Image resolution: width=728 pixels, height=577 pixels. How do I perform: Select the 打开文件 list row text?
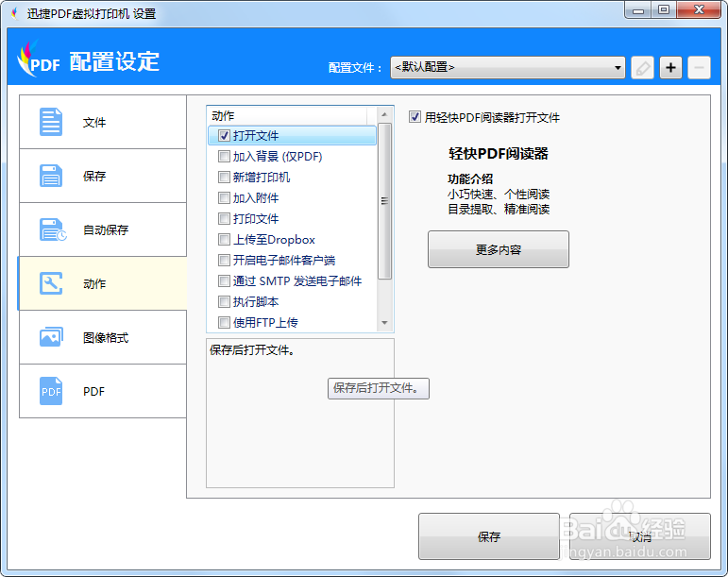[256, 136]
